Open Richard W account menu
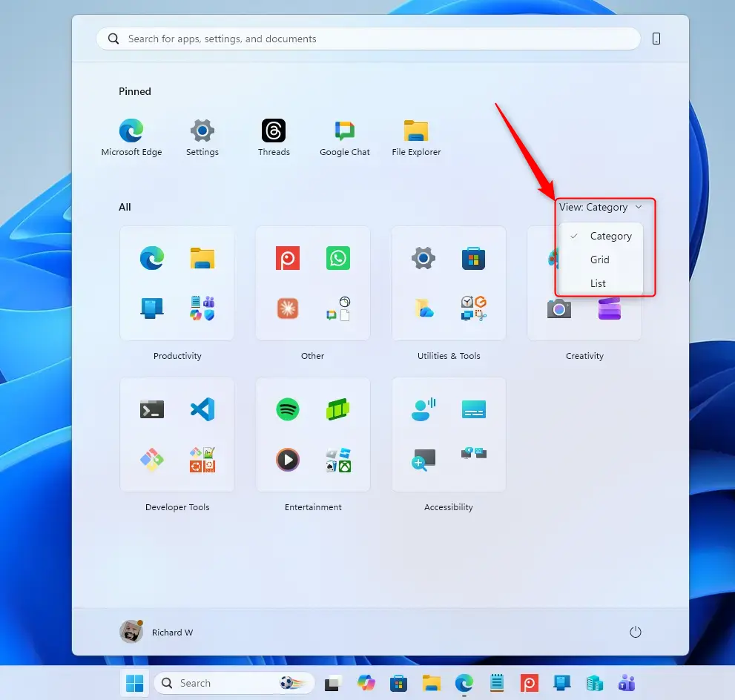This screenshot has height=700, width=735. coord(156,632)
